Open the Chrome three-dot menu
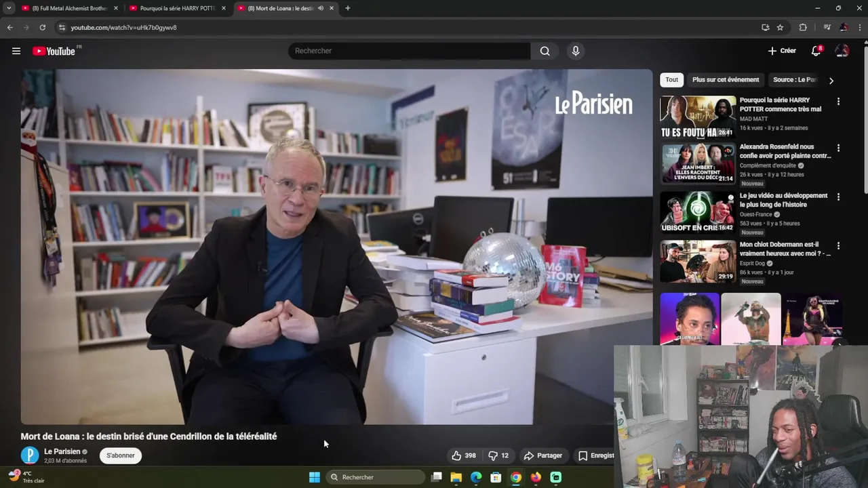The image size is (868, 488). tap(859, 27)
